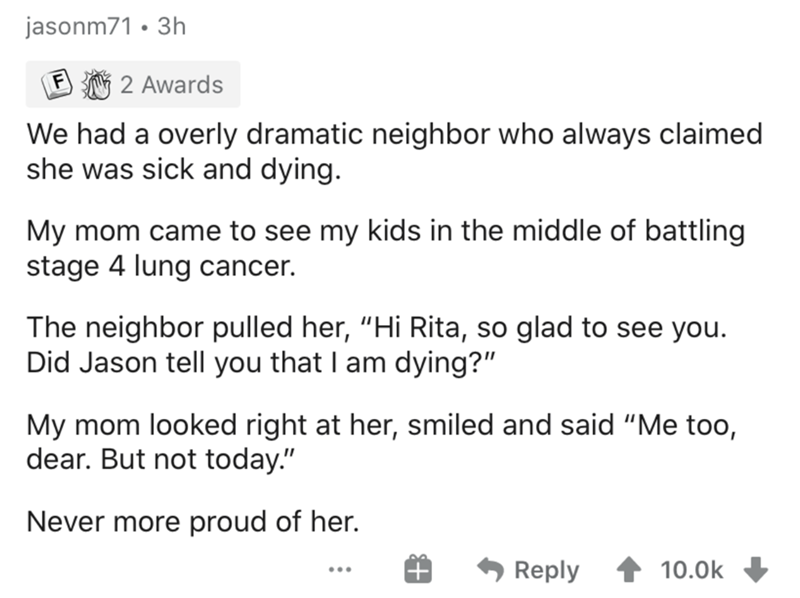Open the 2 Awards label
800x598 pixels.
point(171,86)
